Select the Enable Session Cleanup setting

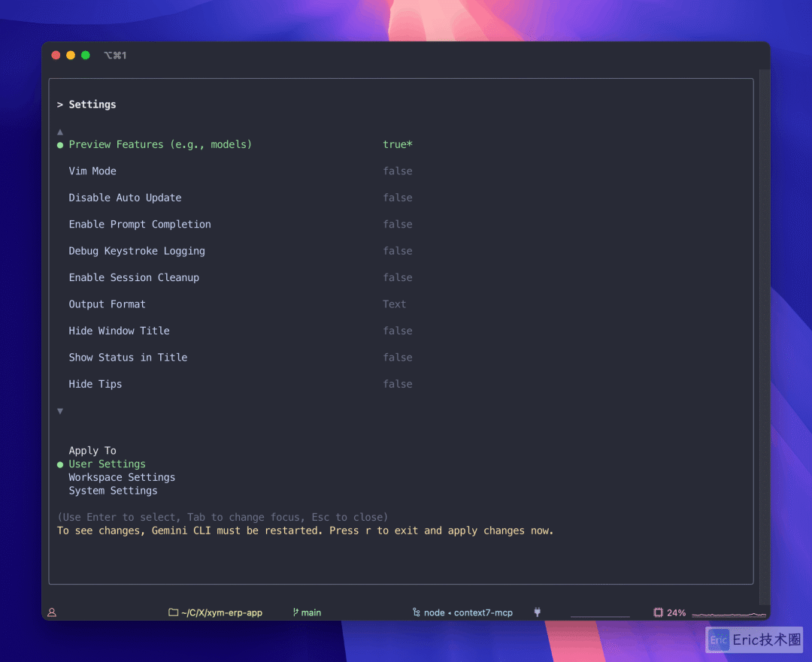tap(134, 277)
